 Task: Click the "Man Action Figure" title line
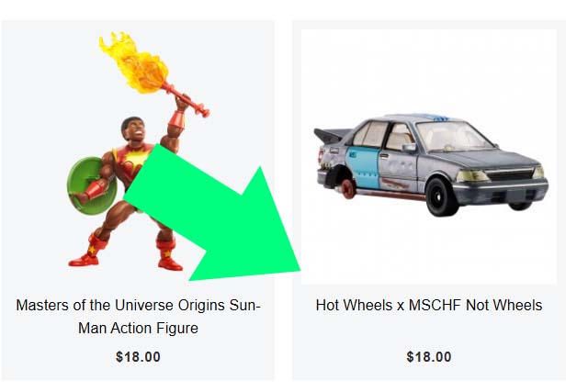click(138, 329)
